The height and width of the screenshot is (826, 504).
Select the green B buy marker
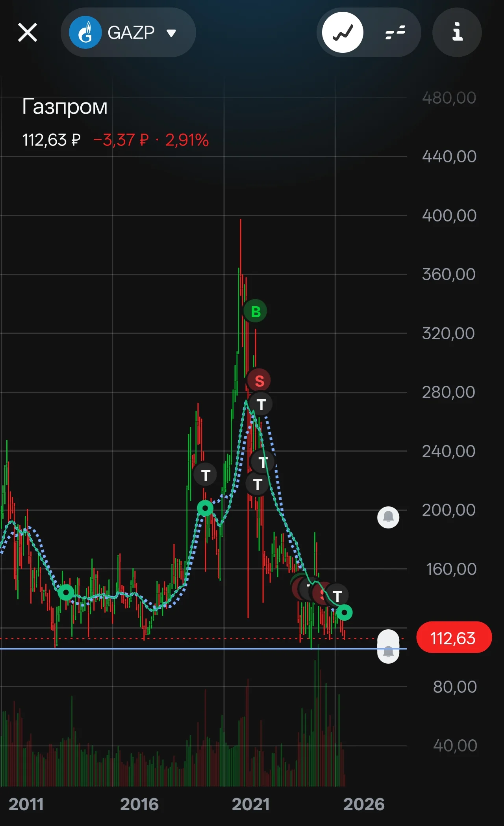click(x=256, y=311)
